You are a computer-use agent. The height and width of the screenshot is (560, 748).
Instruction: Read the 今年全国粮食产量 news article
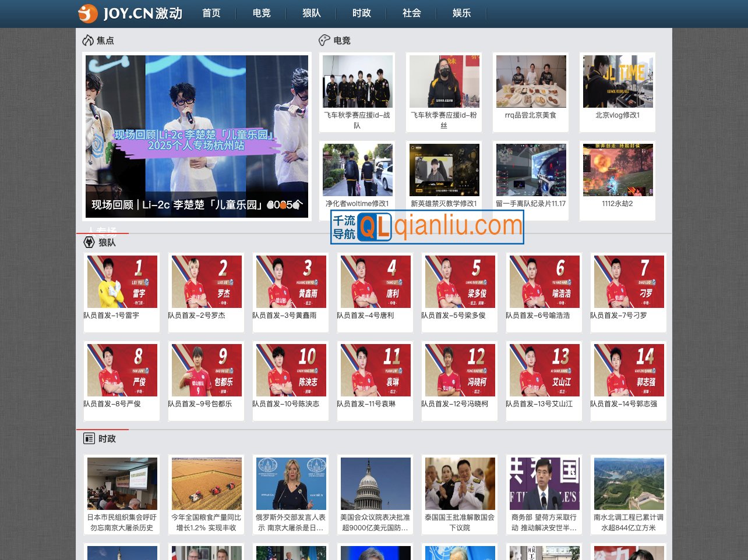(x=206, y=522)
